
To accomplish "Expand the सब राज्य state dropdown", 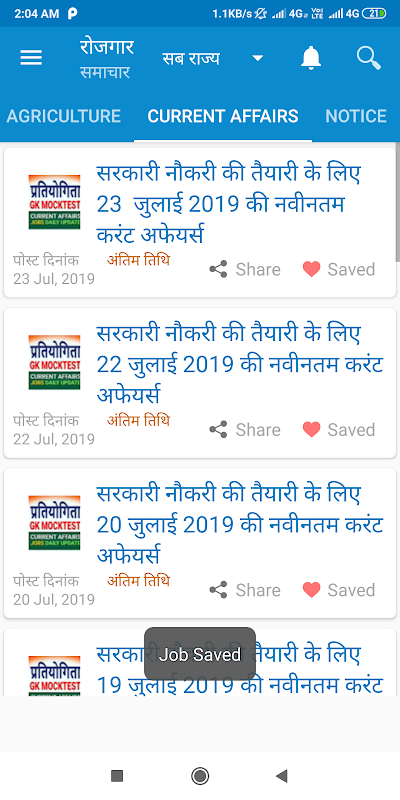I will [213, 58].
